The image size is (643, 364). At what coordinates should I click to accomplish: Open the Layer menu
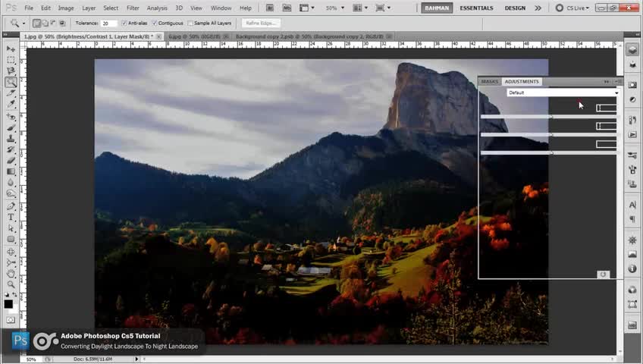pos(89,8)
